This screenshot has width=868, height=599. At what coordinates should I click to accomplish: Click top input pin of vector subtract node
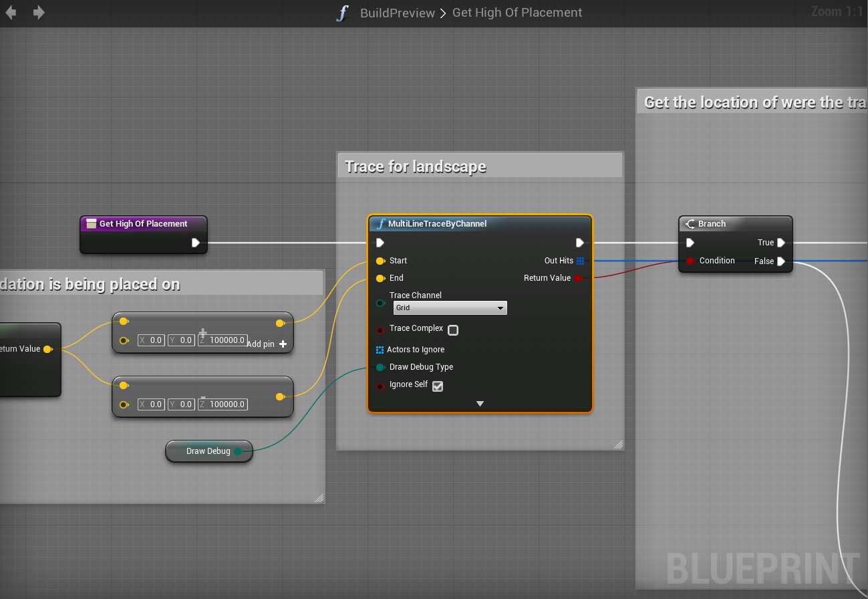124,385
